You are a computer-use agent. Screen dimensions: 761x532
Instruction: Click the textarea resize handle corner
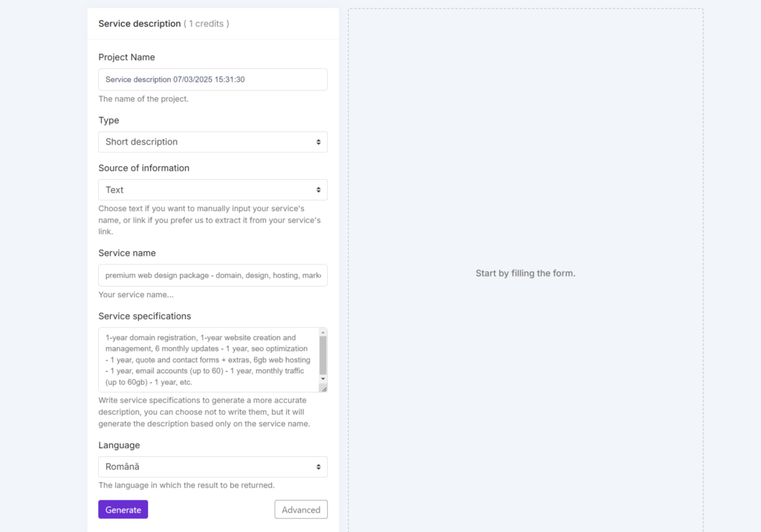pyautogui.click(x=324, y=389)
